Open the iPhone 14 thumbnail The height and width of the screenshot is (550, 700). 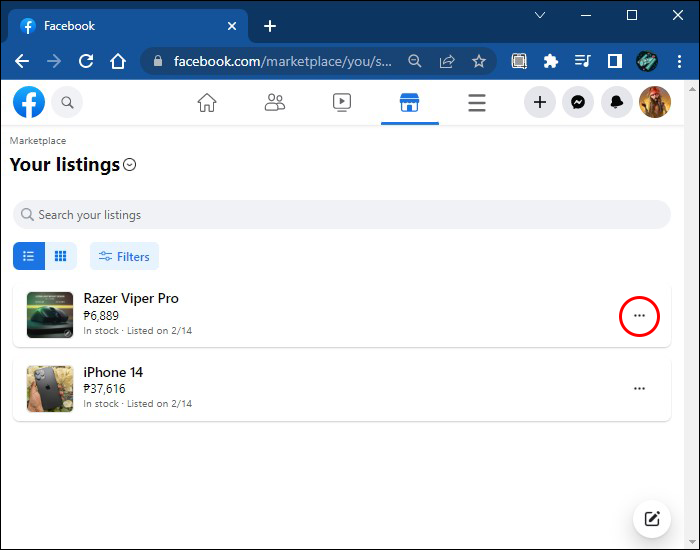click(50, 388)
